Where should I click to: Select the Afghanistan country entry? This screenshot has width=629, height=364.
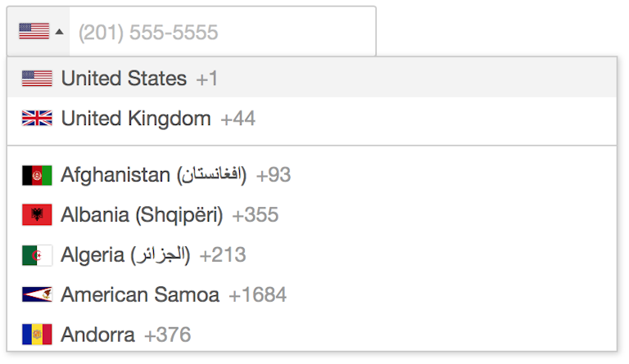(153, 175)
